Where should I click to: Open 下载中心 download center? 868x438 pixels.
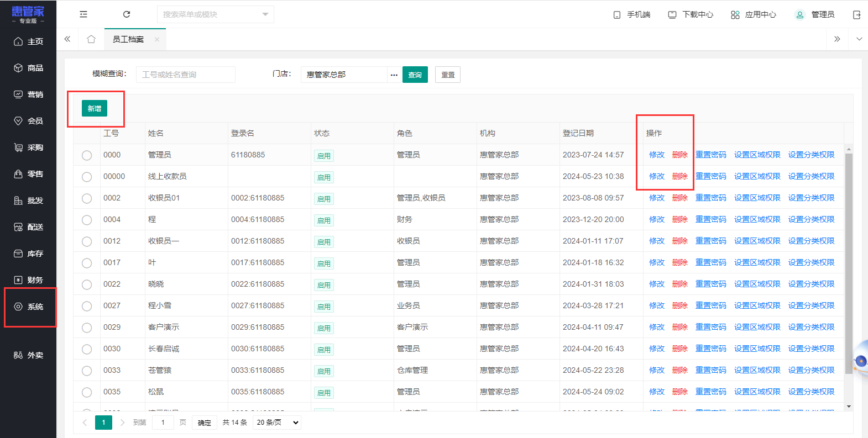click(x=691, y=15)
